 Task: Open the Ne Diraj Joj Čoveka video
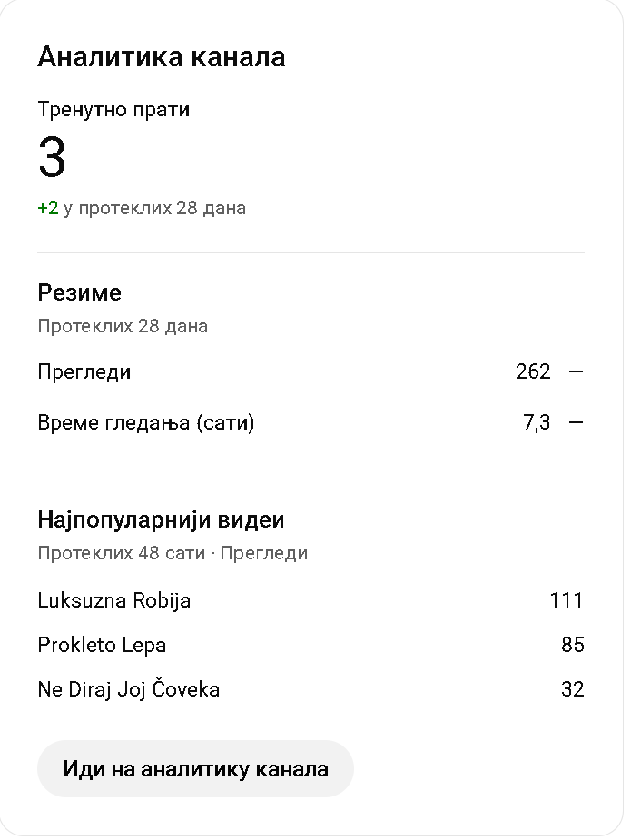pos(129,689)
